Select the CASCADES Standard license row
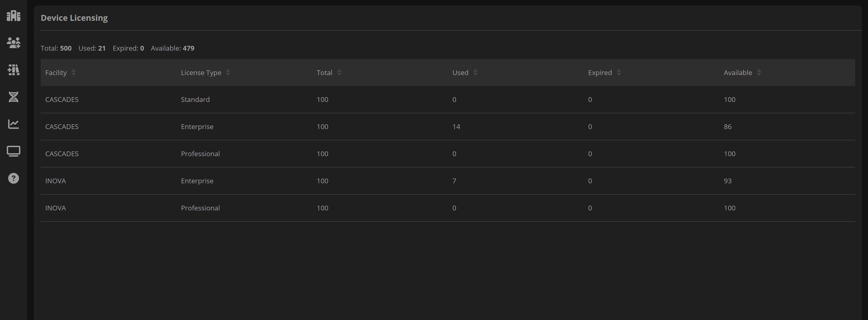 (x=447, y=100)
